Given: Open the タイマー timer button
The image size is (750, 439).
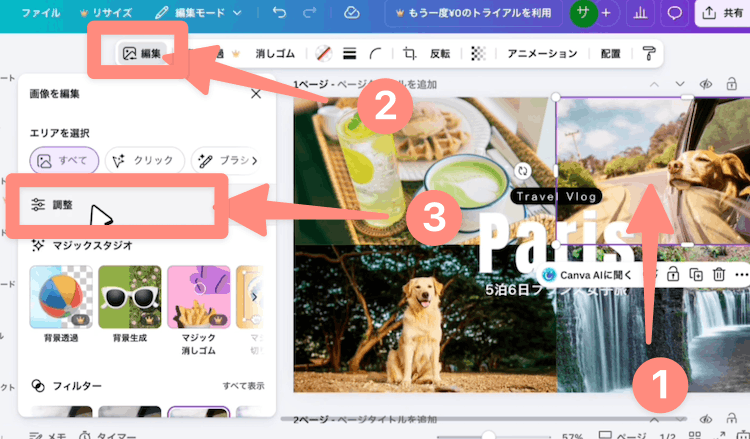Looking at the screenshot, I should click(108, 435).
